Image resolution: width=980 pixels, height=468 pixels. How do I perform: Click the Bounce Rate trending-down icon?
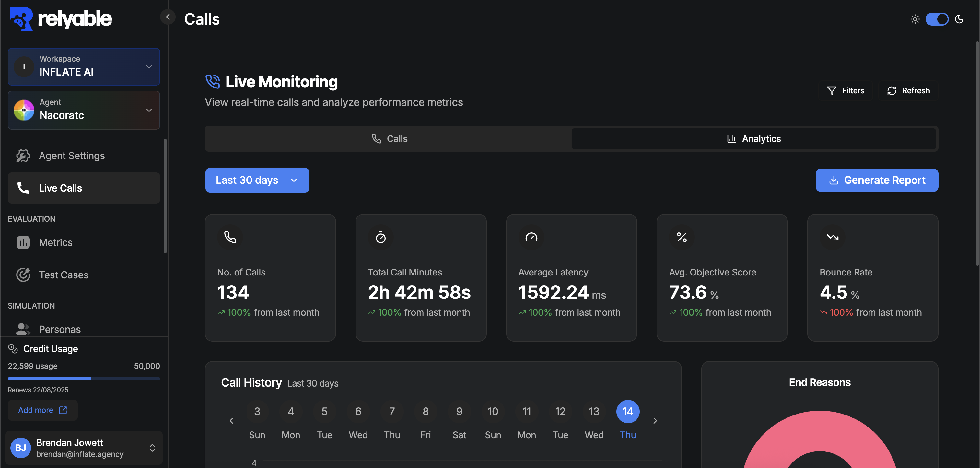pyautogui.click(x=833, y=237)
